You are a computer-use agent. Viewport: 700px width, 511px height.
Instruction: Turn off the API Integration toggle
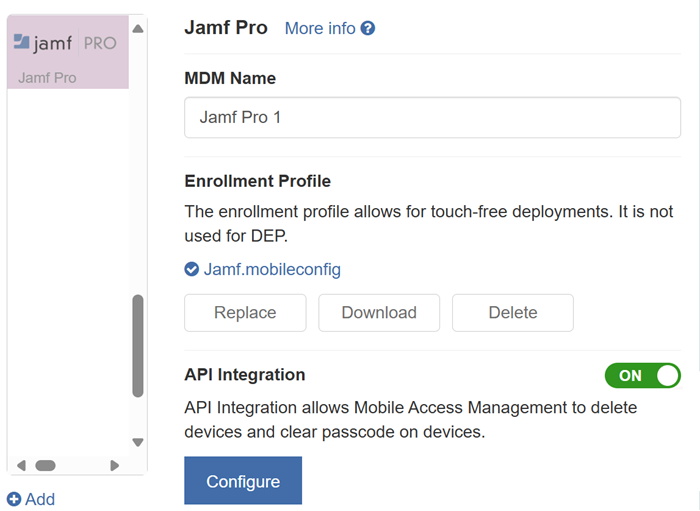[x=642, y=375]
